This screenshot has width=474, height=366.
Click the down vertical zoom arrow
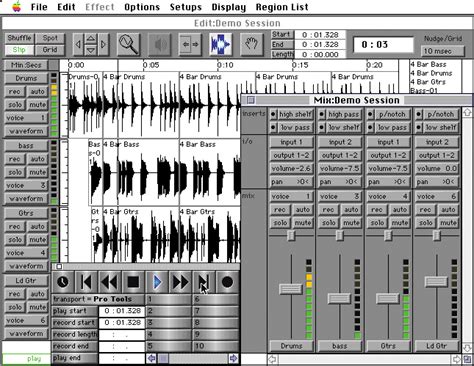[x=91, y=50]
